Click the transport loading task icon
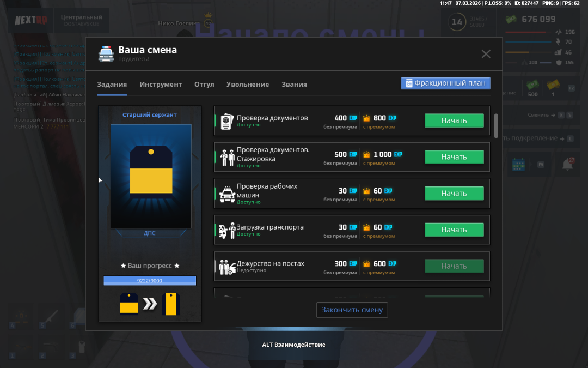 227,231
